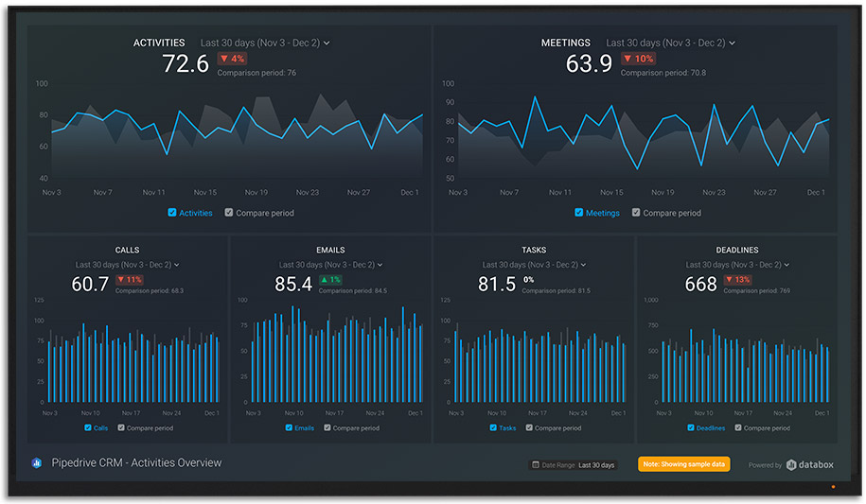Open the Calls date range dropdown

(127, 265)
